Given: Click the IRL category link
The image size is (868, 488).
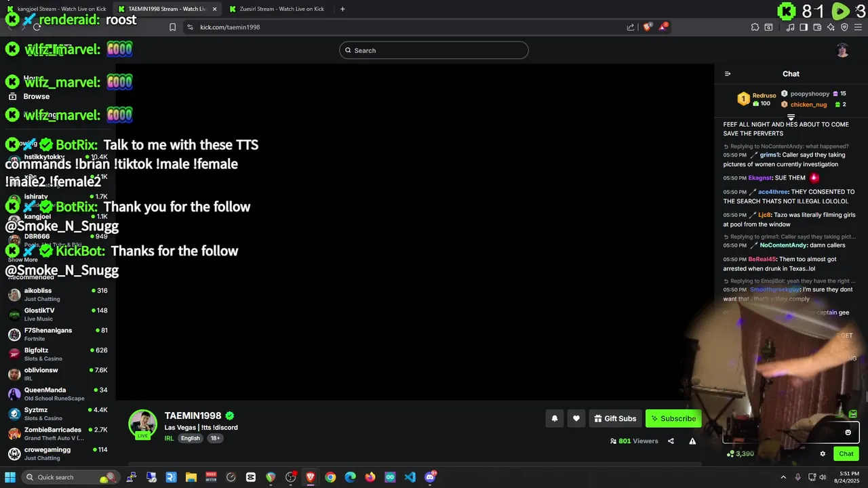Looking at the screenshot, I should [x=169, y=439].
